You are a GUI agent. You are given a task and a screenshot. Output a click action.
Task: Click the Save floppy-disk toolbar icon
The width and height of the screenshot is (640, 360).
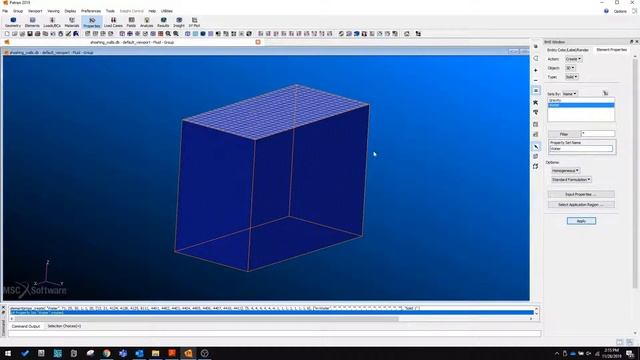[x=30, y=34]
